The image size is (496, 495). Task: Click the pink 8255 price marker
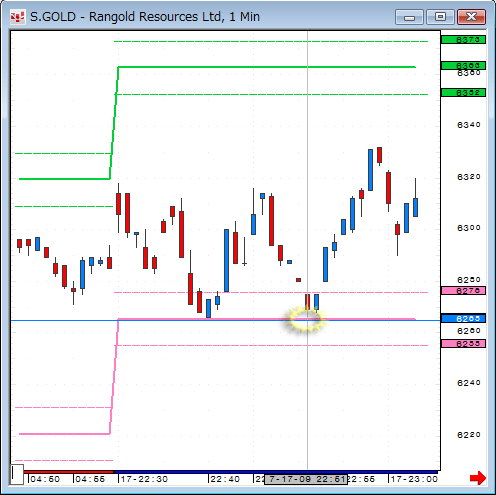pyautogui.click(x=463, y=344)
